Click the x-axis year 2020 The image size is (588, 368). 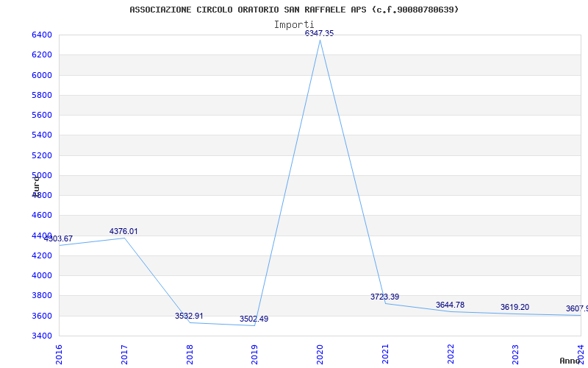(320, 355)
